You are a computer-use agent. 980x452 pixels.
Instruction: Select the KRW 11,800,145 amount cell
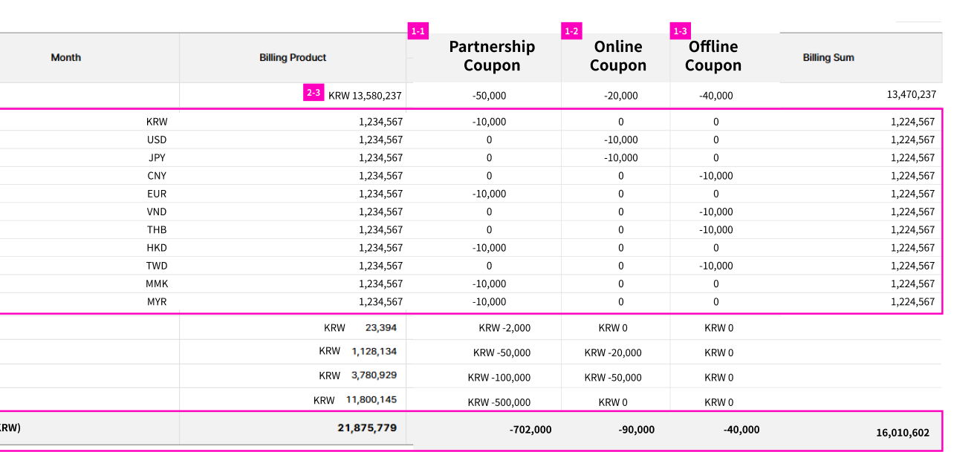(355, 400)
